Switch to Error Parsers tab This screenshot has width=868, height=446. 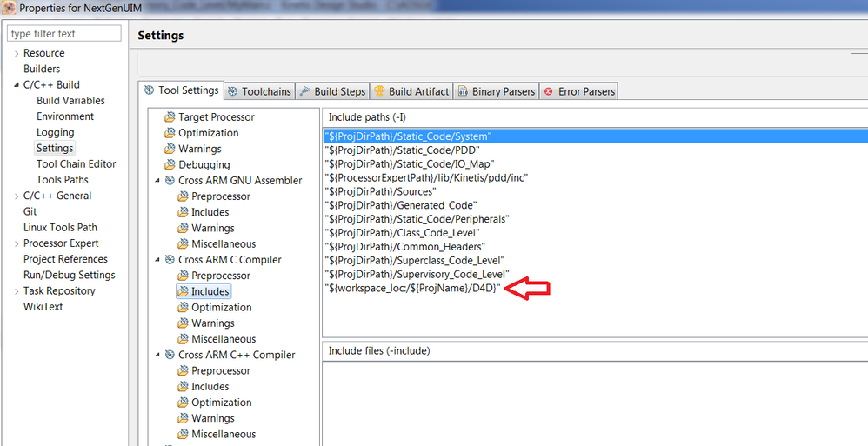pyautogui.click(x=578, y=91)
